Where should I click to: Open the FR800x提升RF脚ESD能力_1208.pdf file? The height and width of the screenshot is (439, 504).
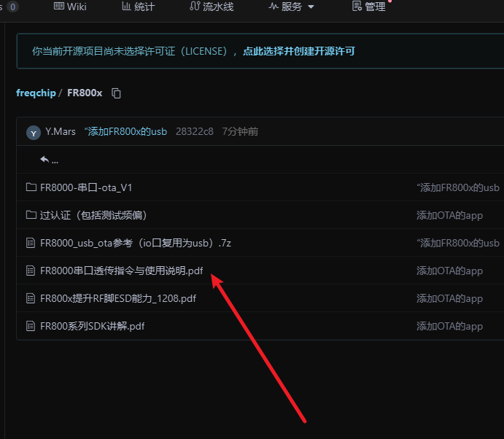[118, 298]
